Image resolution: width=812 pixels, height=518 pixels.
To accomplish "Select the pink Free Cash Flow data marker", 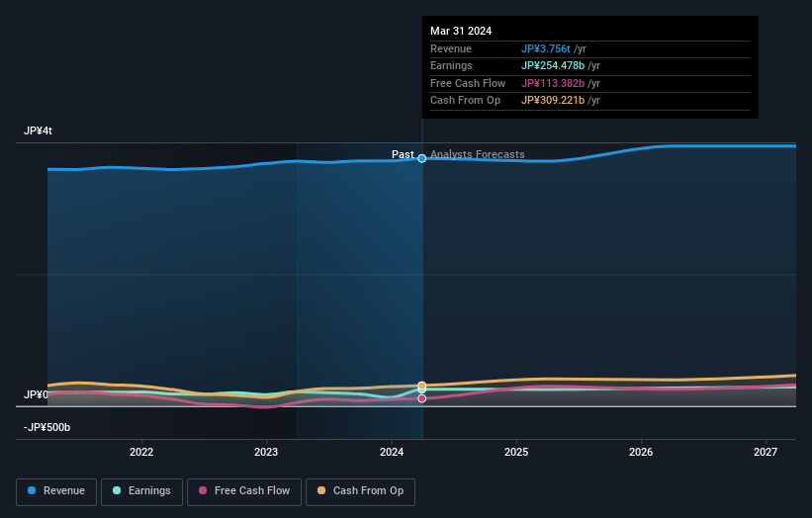I will pyautogui.click(x=422, y=398).
